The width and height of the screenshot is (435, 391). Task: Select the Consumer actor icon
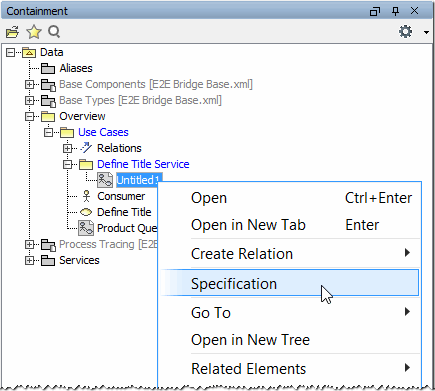pyautogui.click(x=87, y=196)
